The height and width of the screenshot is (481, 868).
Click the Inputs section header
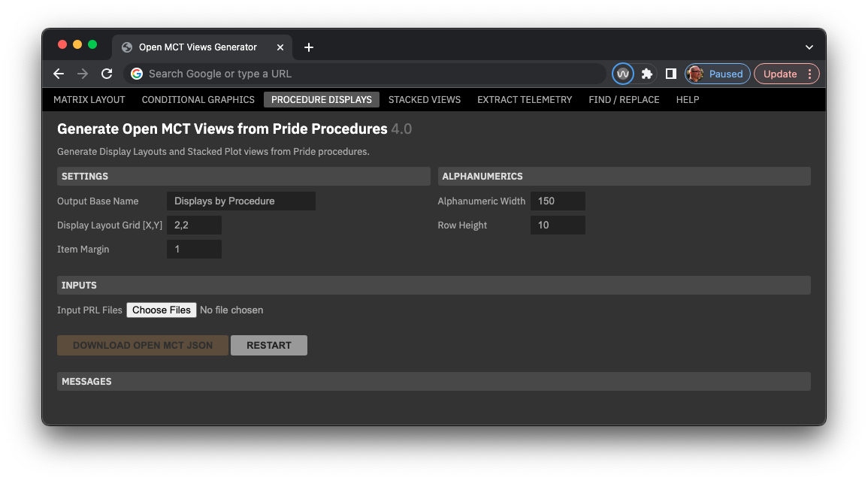pos(434,285)
